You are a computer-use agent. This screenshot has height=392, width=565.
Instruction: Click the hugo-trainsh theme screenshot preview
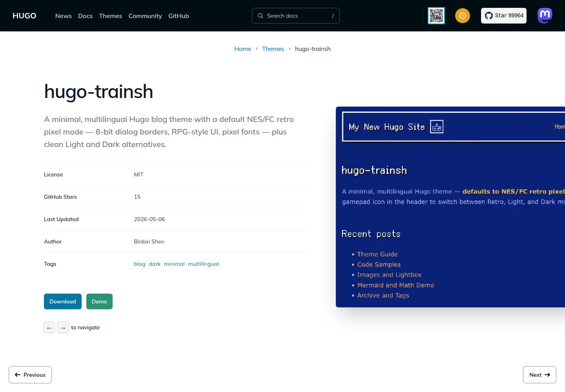[450, 207]
